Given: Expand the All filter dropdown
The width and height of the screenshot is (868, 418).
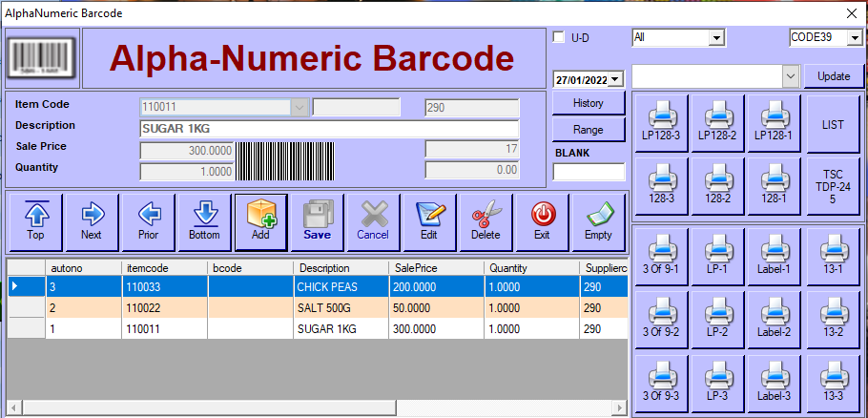Looking at the screenshot, I should click(714, 37).
